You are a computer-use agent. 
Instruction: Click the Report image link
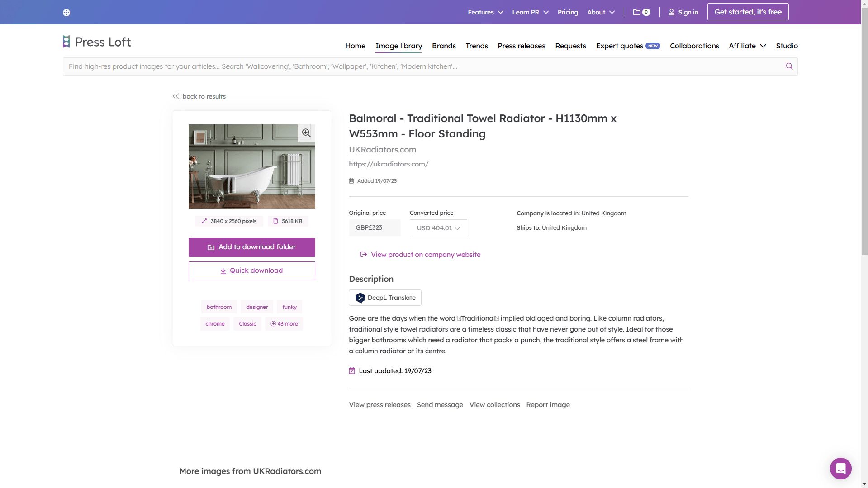[548, 404]
